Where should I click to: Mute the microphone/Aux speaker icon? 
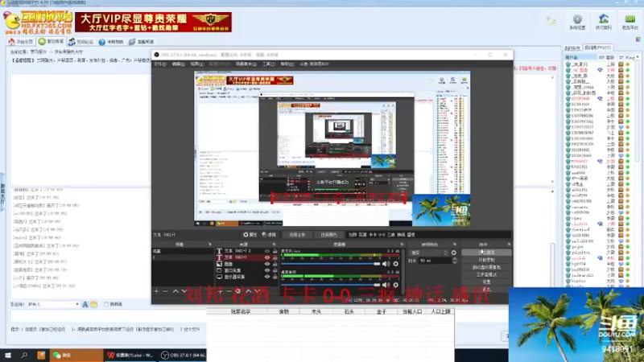tap(386, 264)
